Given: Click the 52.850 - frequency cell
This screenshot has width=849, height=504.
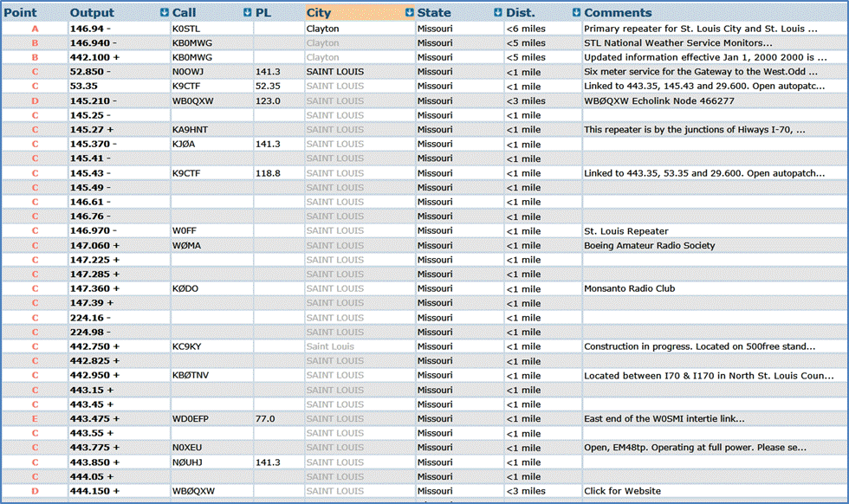Looking at the screenshot, I should point(90,72).
